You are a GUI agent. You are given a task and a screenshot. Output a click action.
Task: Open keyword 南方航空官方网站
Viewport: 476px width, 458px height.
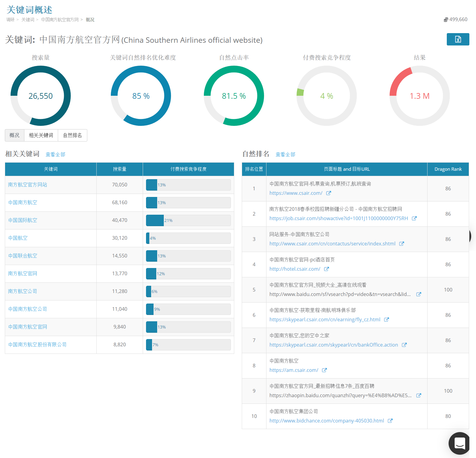click(28, 185)
